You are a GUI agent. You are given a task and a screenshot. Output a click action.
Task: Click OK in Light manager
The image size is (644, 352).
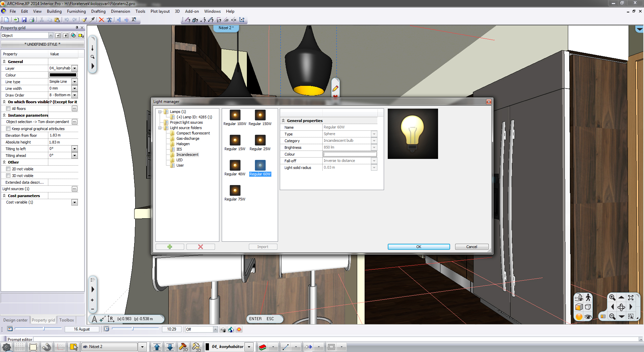coord(419,247)
